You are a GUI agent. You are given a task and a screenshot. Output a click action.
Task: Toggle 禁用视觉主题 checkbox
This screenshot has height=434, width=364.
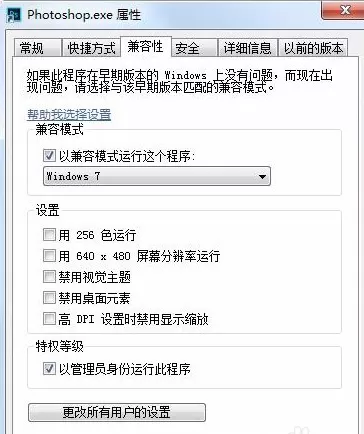(49, 277)
